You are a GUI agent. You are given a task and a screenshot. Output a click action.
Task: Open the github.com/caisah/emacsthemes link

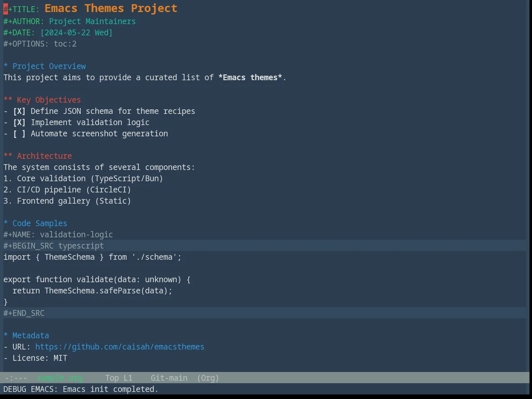click(x=120, y=347)
